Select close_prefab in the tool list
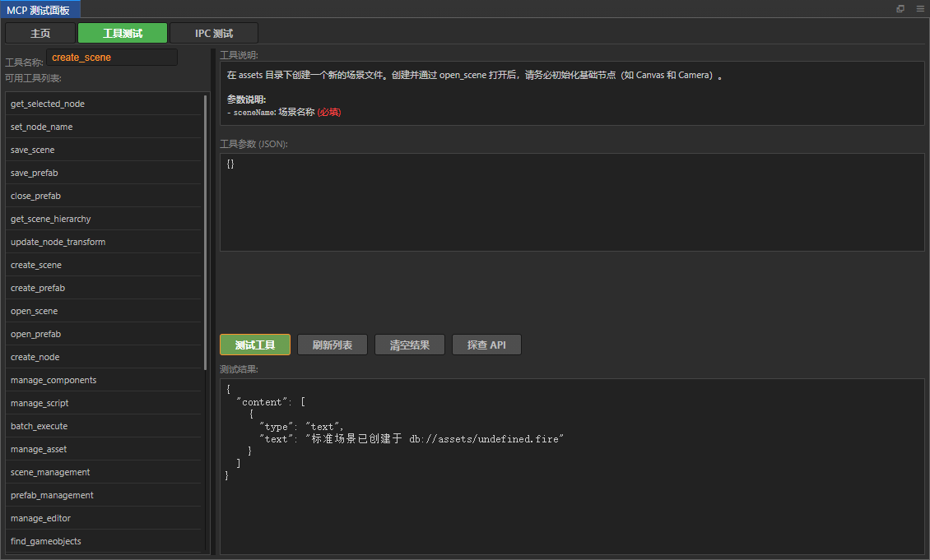 pyautogui.click(x=103, y=197)
